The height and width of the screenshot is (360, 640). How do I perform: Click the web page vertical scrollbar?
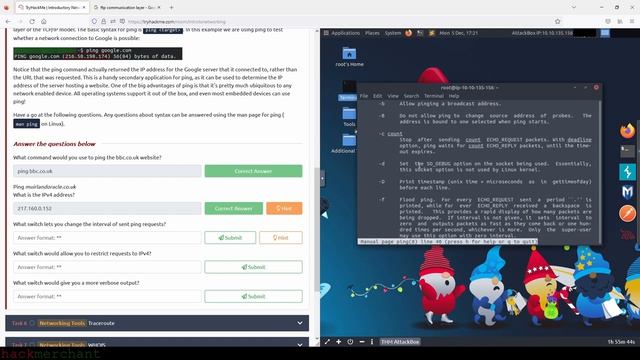click(x=317, y=229)
